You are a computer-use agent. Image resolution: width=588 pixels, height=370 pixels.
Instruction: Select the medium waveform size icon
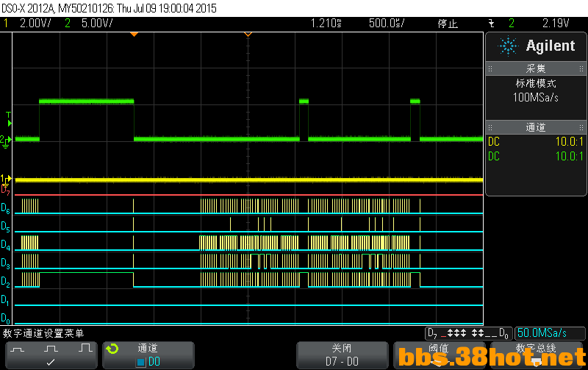(x=51, y=349)
